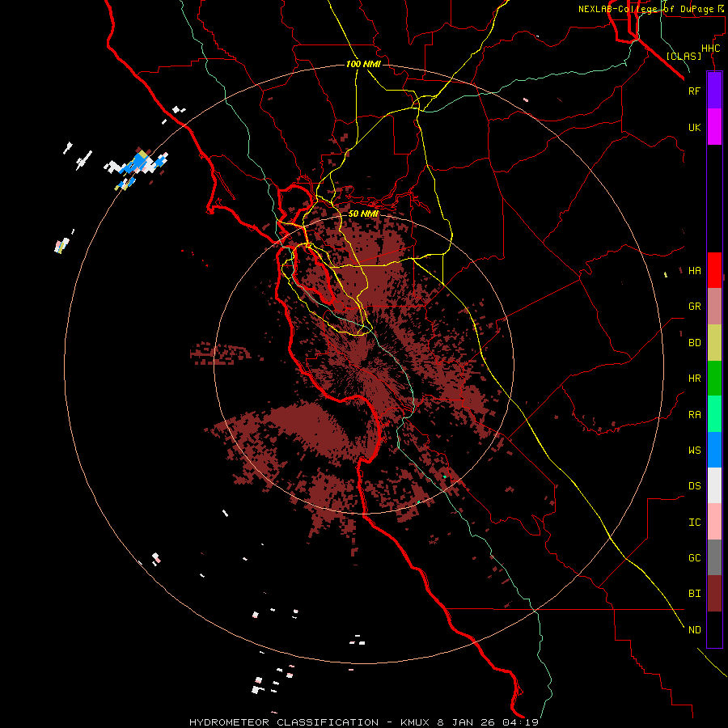Click the "UK" legend label
This screenshot has height=728, width=728.
(694, 127)
